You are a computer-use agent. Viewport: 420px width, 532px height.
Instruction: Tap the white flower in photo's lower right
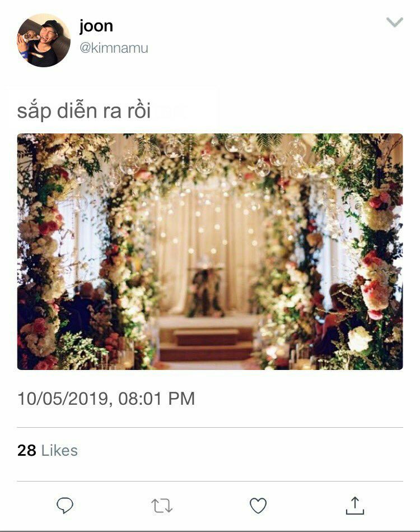pos(359,338)
